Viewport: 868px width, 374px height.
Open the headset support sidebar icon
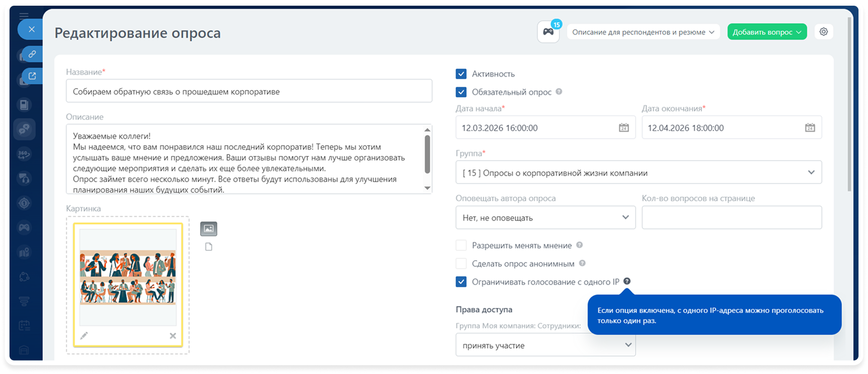[x=24, y=178]
